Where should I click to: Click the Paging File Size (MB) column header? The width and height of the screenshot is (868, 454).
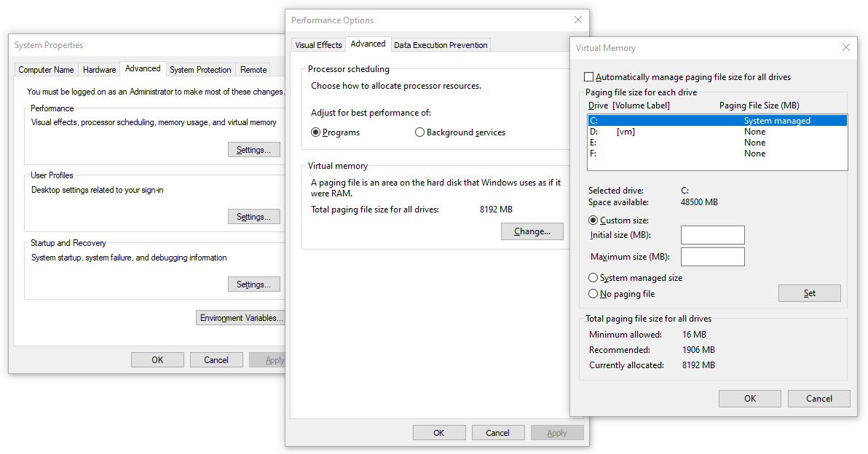[759, 105]
